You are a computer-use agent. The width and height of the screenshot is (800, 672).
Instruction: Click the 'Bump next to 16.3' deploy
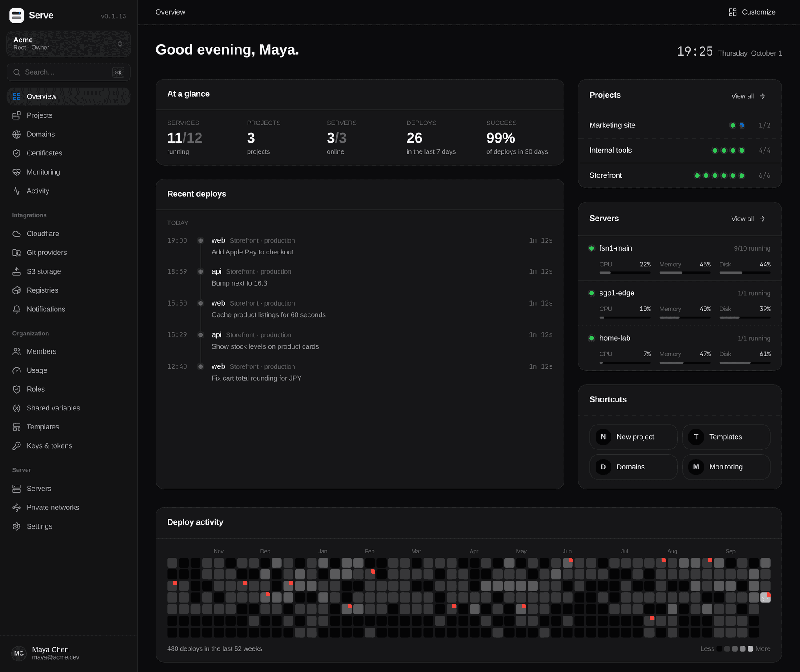[x=360, y=277]
